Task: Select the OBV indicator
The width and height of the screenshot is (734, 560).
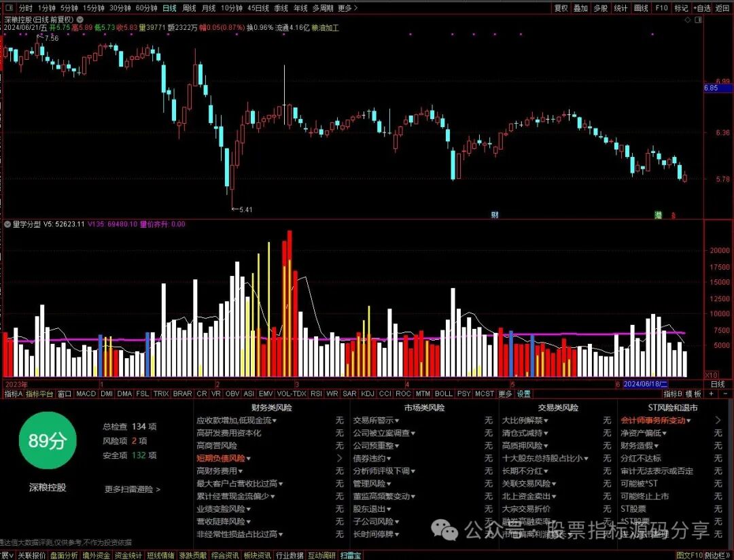Action: coord(232,393)
